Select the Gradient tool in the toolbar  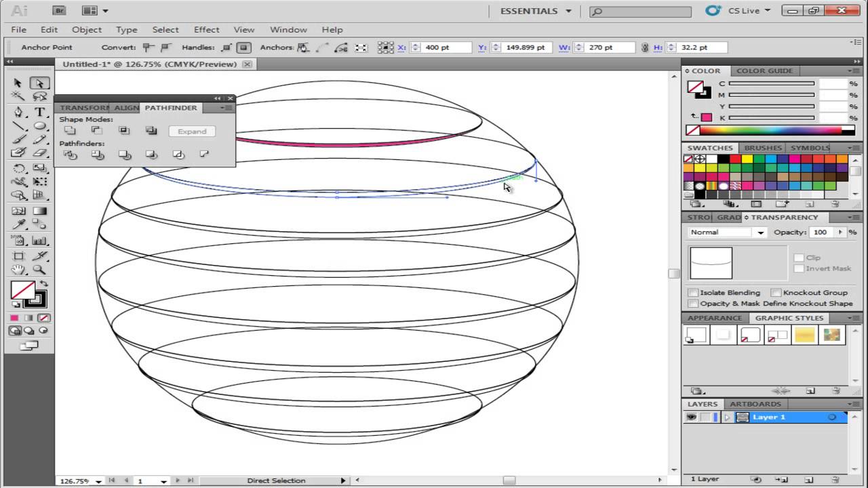[x=40, y=211]
